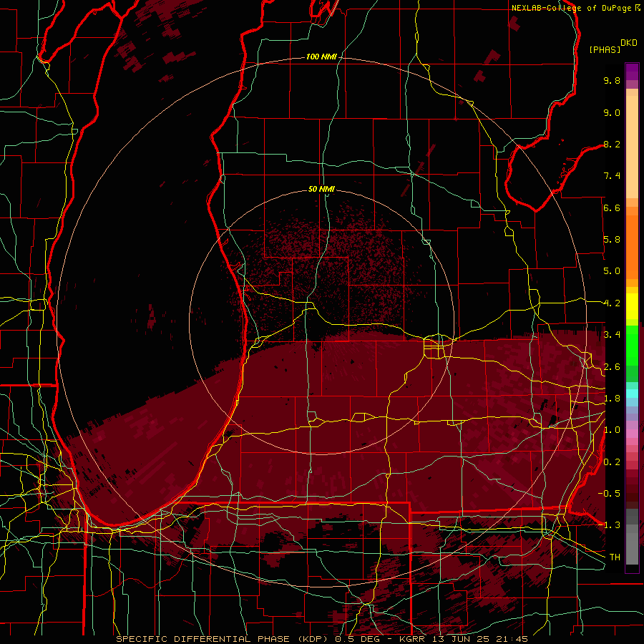Screen dimensions: 644x644
Task: Click the pink segment of the color bar
Action: pos(632,434)
